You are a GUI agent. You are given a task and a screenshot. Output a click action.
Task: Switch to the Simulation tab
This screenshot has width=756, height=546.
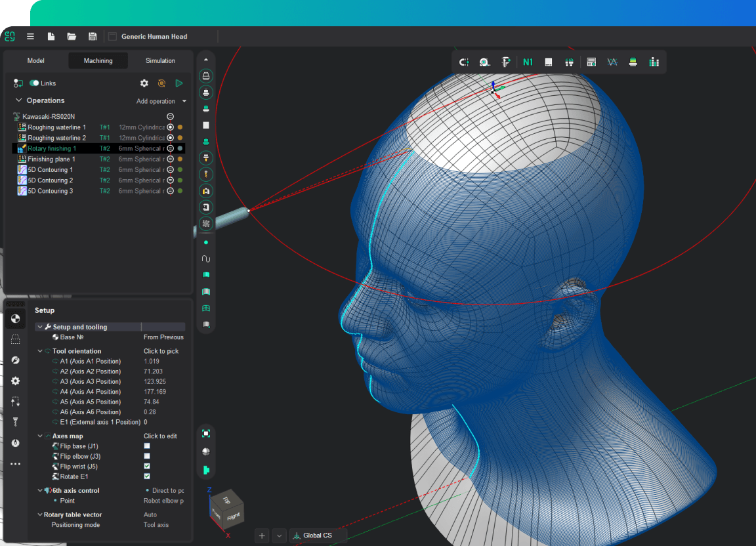160,61
